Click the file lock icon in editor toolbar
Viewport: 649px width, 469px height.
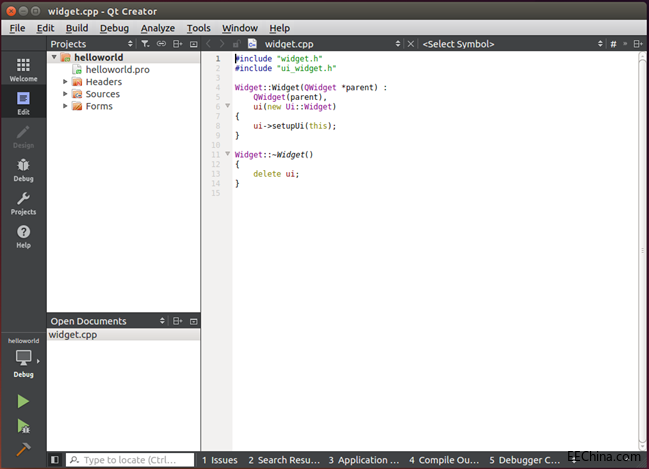tap(236, 44)
